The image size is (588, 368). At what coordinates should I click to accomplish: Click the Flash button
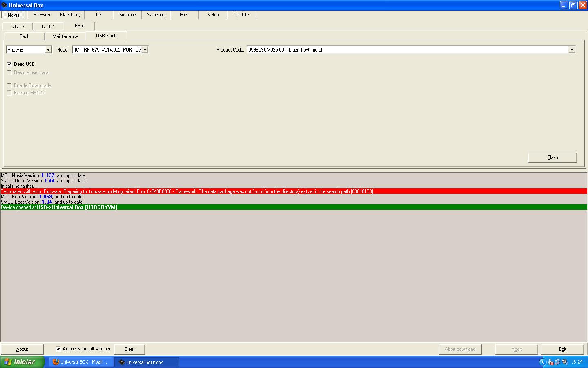tap(552, 157)
